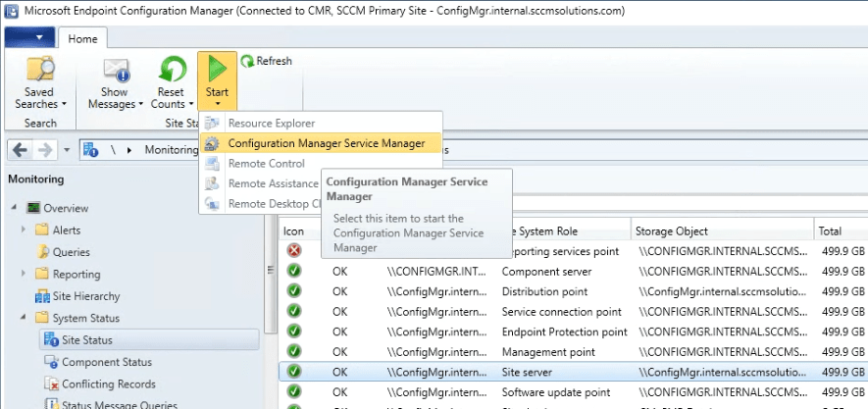The image size is (868, 409).
Task: Expand the Alerts folder node
Action: pyautogui.click(x=24, y=230)
